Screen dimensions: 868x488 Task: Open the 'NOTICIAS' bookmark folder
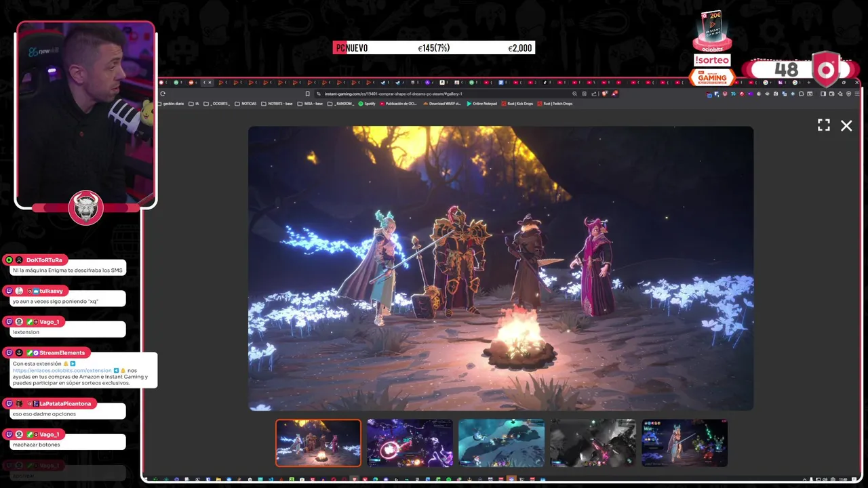245,104
